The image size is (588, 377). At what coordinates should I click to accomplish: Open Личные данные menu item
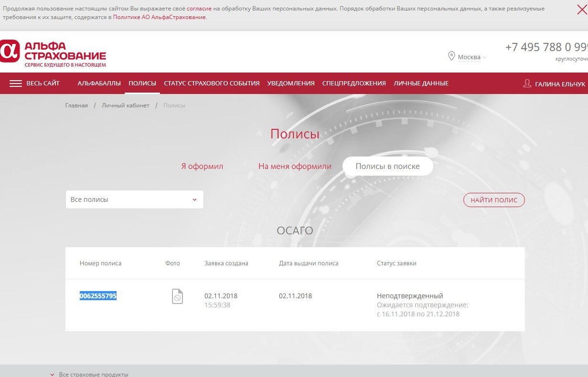tap(421, 84)
